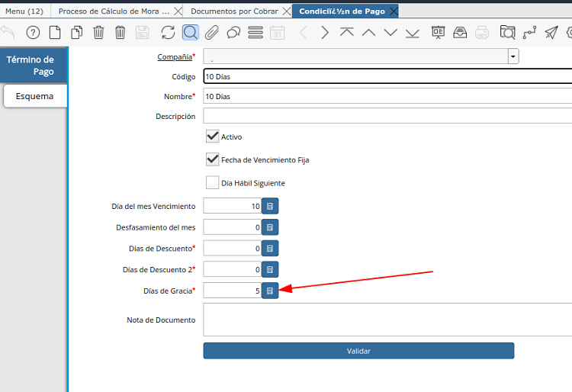Enable the Día Hábil Siguiente checkbox
The image size is (572, 392).
(x=213, y=183)
